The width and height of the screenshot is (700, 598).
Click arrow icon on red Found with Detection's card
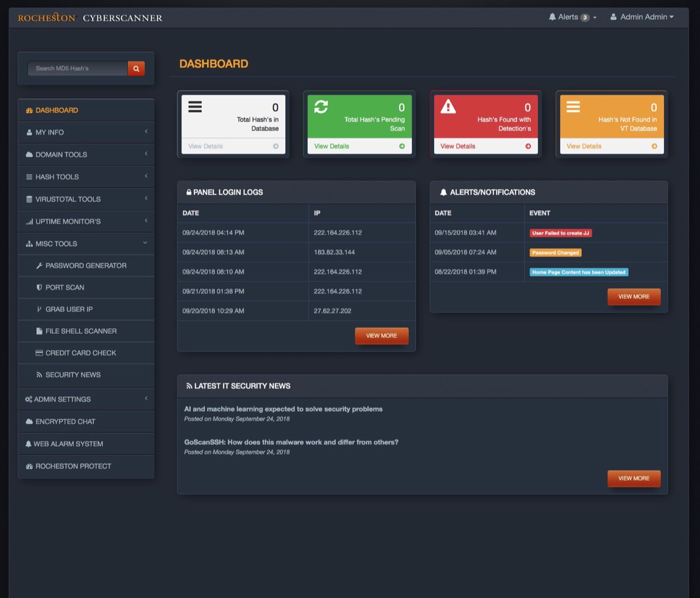[x=528, y=146]
